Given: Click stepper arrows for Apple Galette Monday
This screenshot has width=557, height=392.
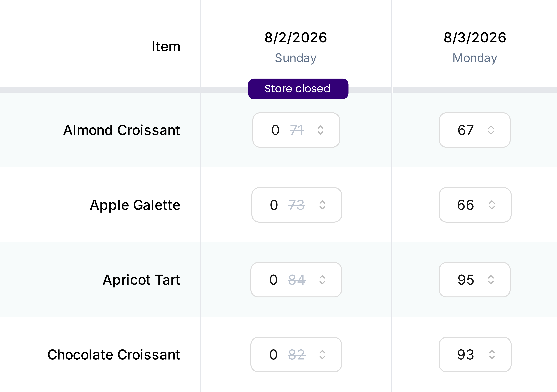Looking at the screenshot, I should (x=492, y=205).
